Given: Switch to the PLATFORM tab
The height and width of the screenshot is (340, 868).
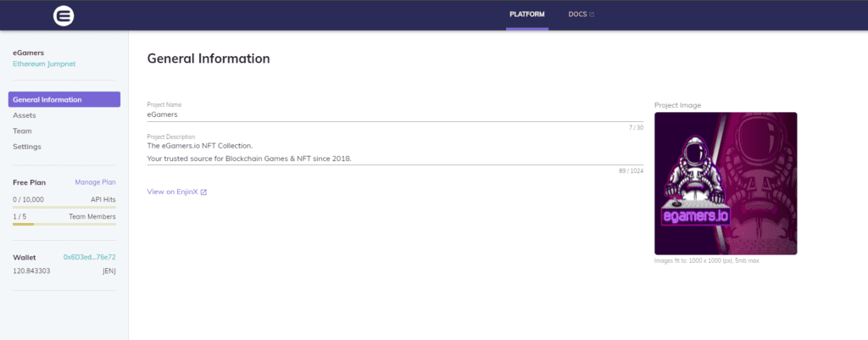Looking at the screenshot, I should 527,14.
